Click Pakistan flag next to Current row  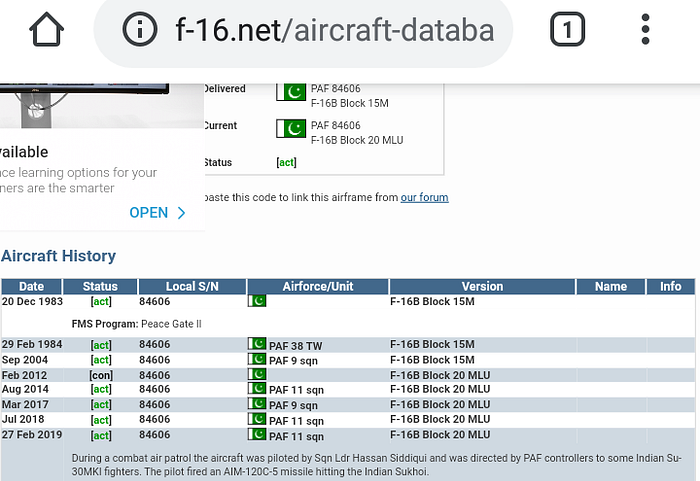click(291, 129)
